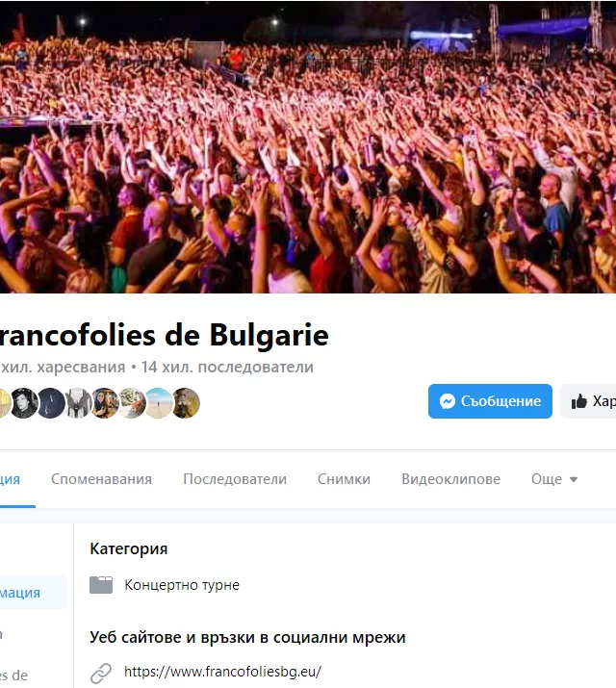
Task: Open the concert crowd cover photo
Action: click(x=308, y=147)
